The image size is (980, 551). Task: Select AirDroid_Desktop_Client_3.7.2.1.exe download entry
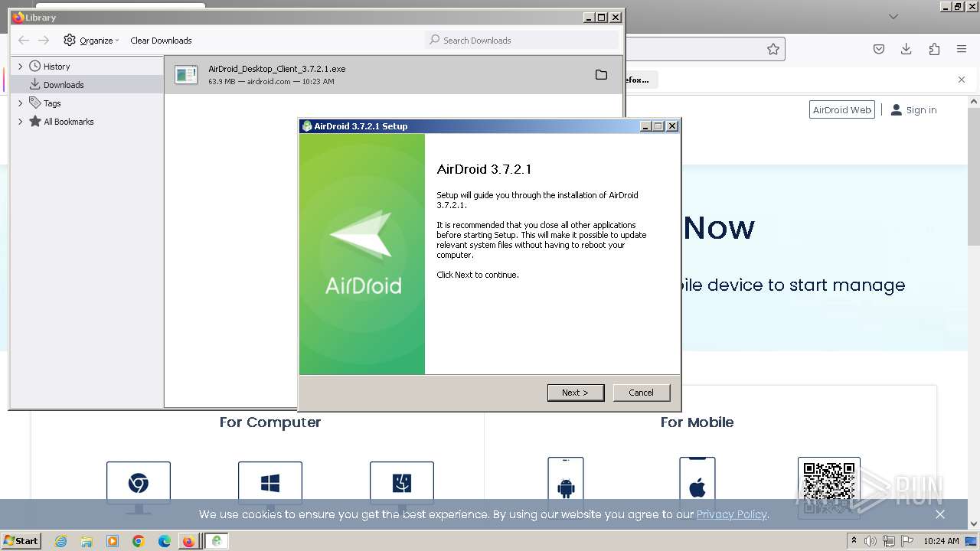[394, 75]
